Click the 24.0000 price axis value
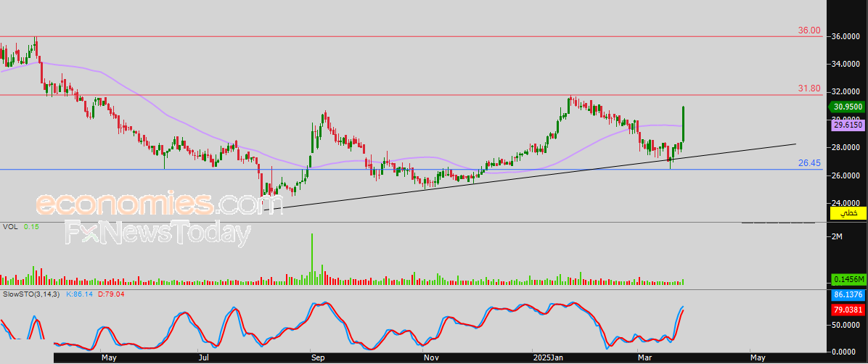Viewport: 868px width, 364px height. 847,203
